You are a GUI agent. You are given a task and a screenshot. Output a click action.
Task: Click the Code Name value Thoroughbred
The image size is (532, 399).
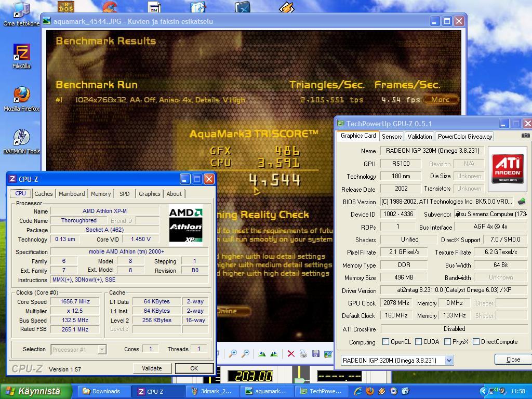point(79,220)
